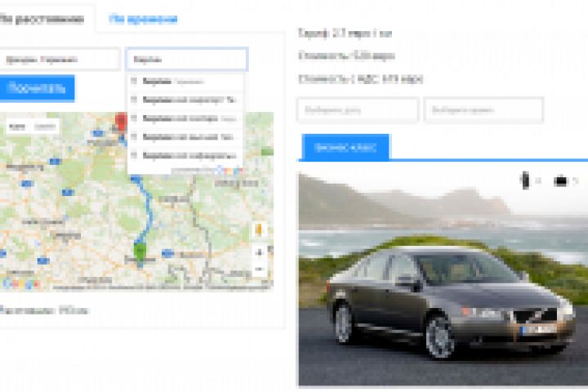
Task: Open the by-distance calculation tab
Action: pyautogui.click(x=43, y=19)
